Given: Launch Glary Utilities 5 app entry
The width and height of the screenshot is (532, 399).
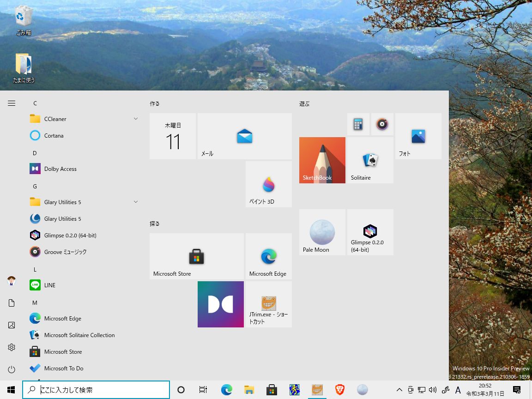Looking at the screenshot, I should 84,218.
